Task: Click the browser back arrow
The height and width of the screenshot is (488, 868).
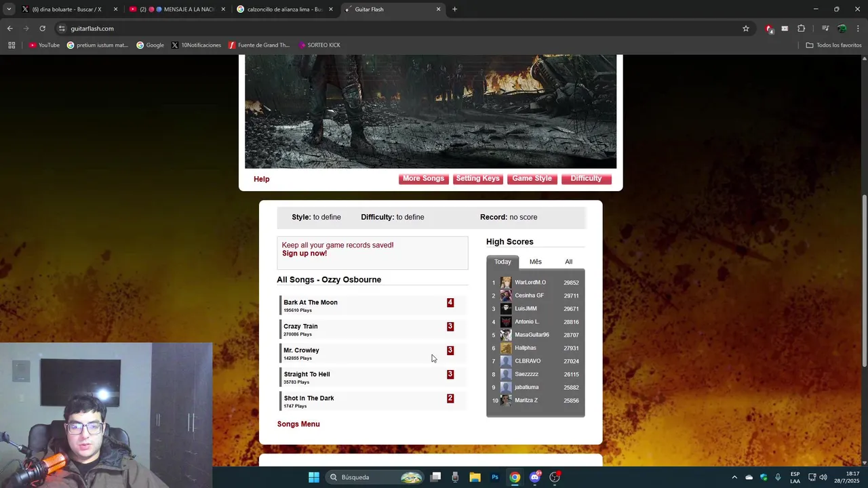Action: pos(9,28)
